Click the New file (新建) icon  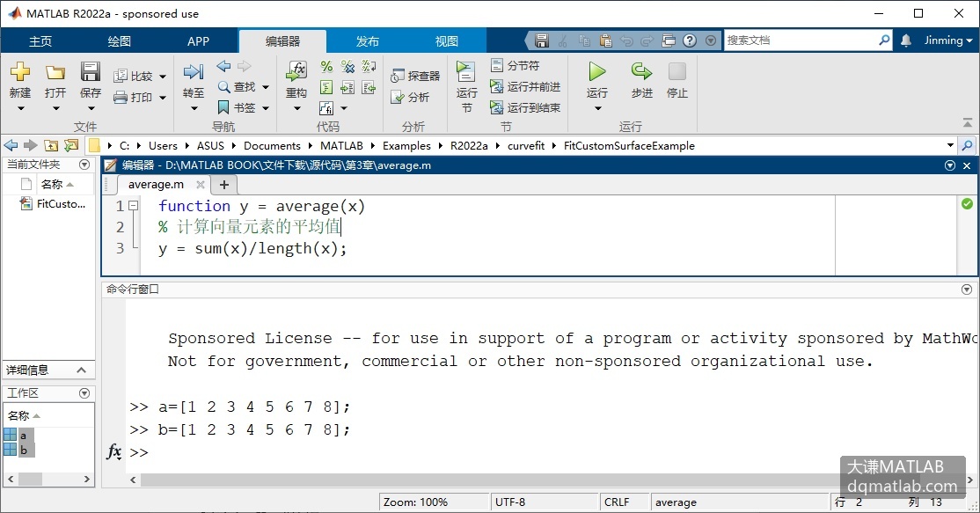[x=20, y=71]
